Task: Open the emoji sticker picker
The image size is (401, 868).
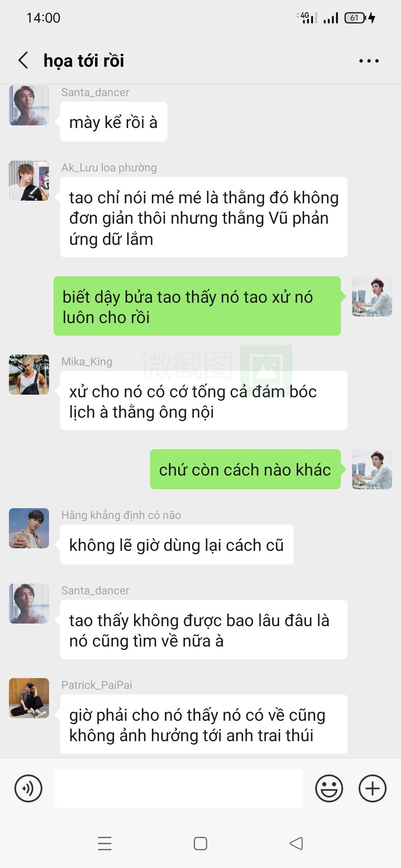Action: coord(329,788)
